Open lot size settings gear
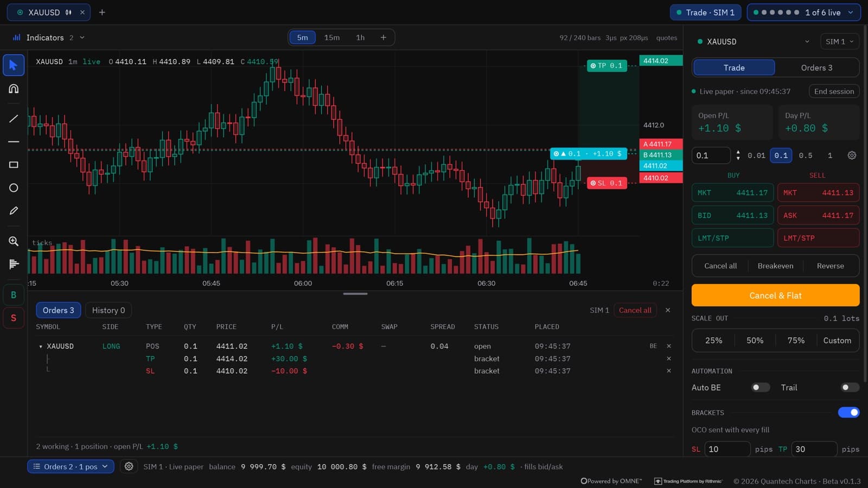The width and height of the screenshot is (868, 488). pos(852,155)
